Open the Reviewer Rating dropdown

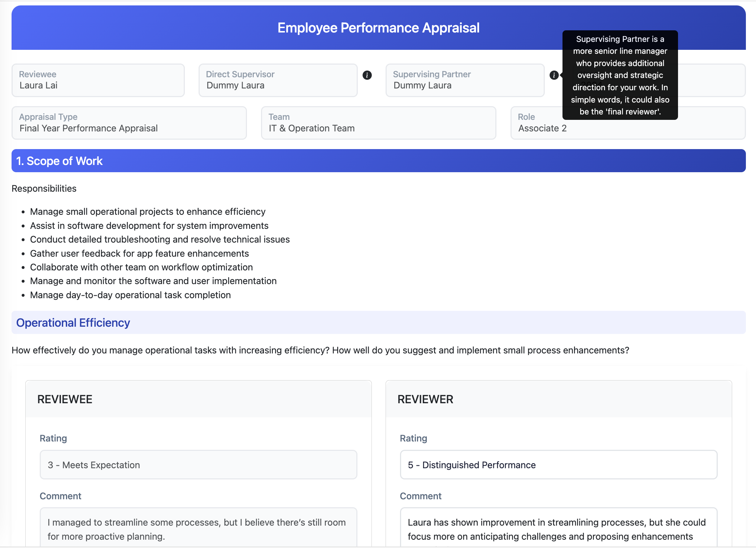tap(558, 465)
